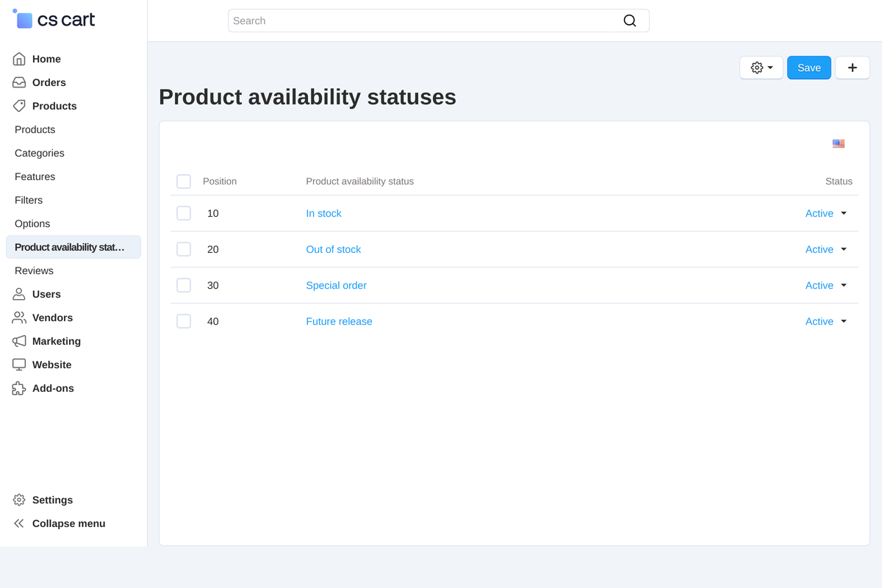Viewport: 882px width, 588px height.
Task: Click the Position column header
Action: (220, 182)
